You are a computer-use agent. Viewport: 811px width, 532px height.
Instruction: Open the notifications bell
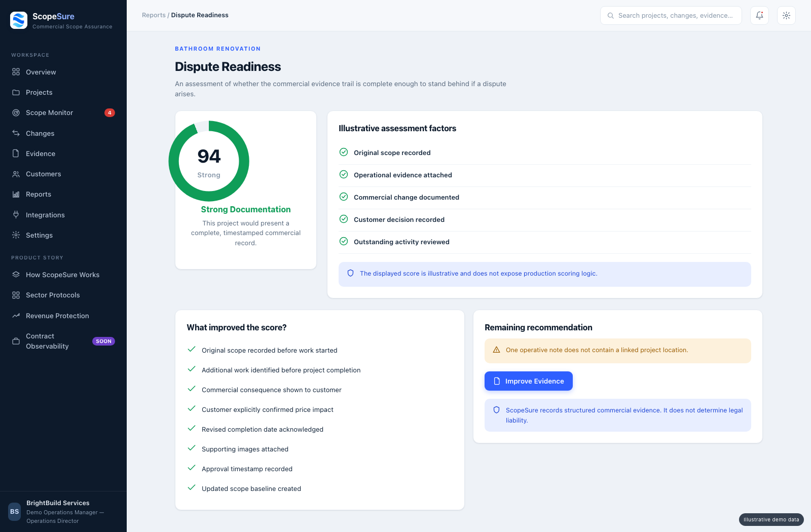tap(759, 15)
